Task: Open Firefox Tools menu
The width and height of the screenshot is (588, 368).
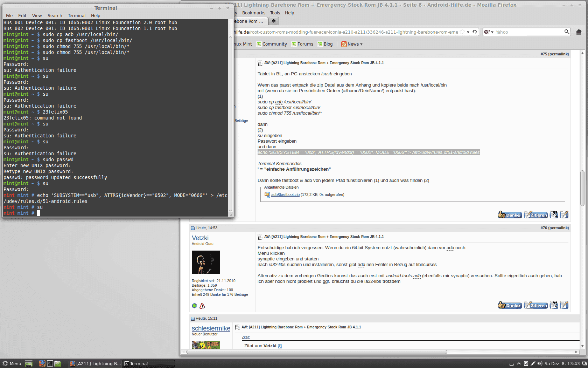Action: pyautogui.click(x=275, y=13)
